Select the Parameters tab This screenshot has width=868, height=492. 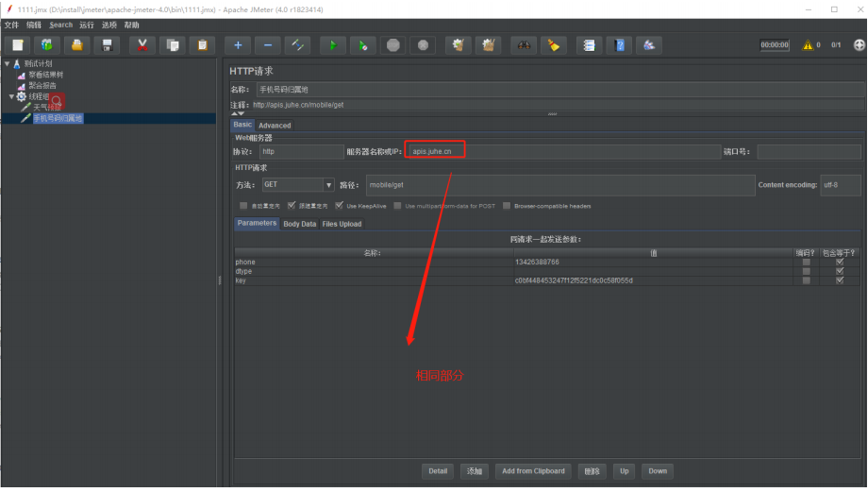pos(257,223)
